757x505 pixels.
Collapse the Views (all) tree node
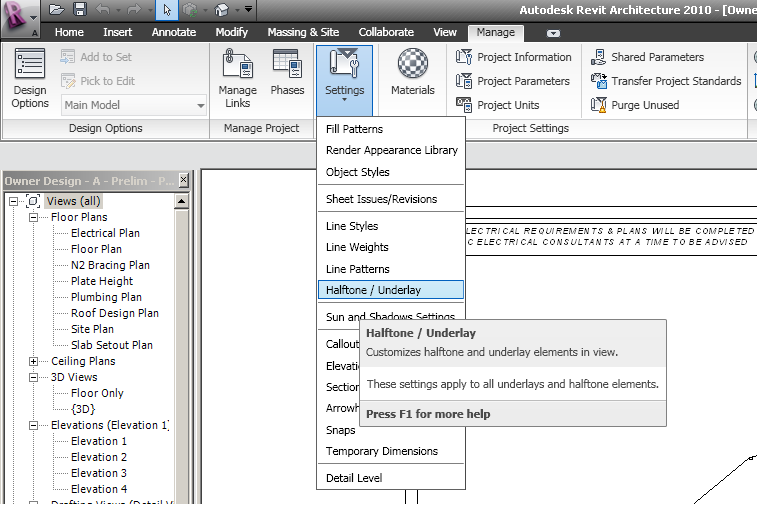pyautogui.click(x=14, y=201)
